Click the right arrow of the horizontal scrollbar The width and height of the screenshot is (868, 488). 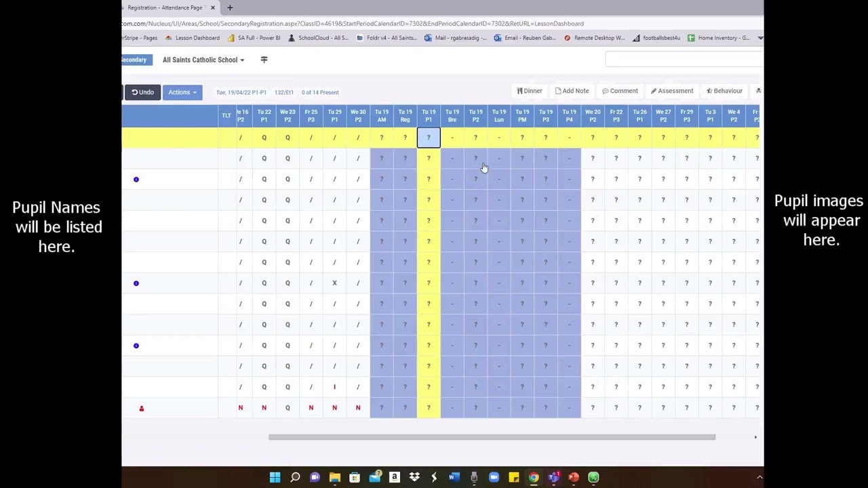click(x=755, y=437)
